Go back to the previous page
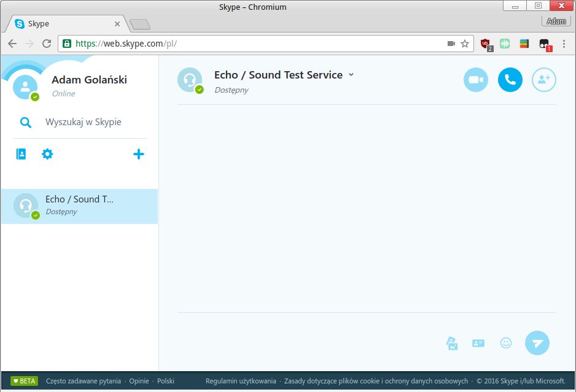Screen dimensions: 576x392 (x=12, y=44)
